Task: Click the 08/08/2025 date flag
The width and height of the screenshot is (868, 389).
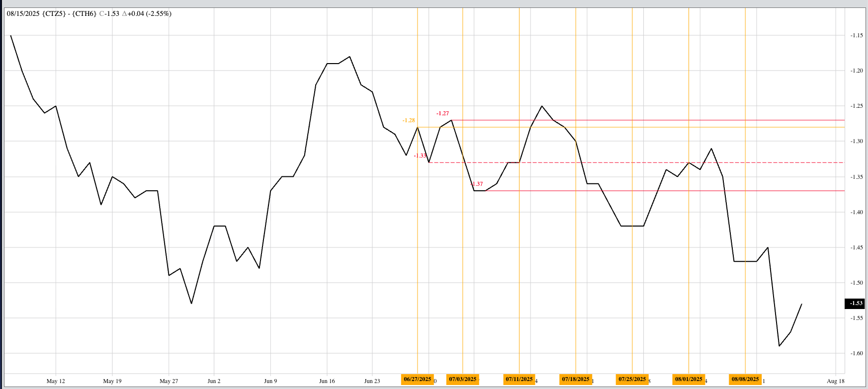Action: [x=745, y=379]
